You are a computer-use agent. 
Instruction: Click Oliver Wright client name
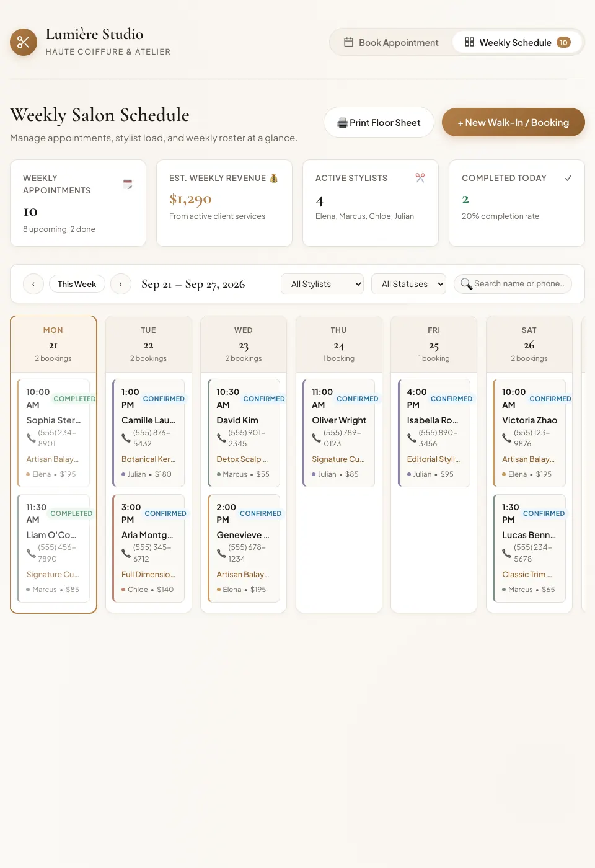pos(339,420)
